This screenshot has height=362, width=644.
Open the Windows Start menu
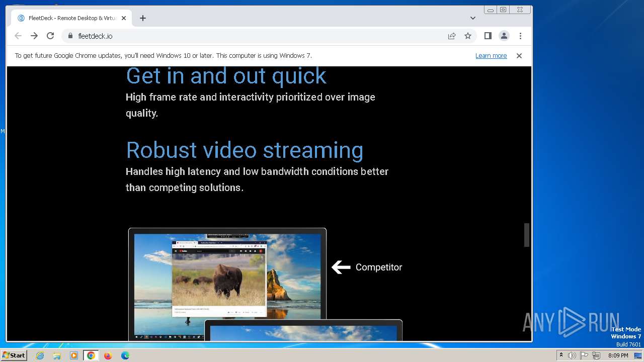14,355
